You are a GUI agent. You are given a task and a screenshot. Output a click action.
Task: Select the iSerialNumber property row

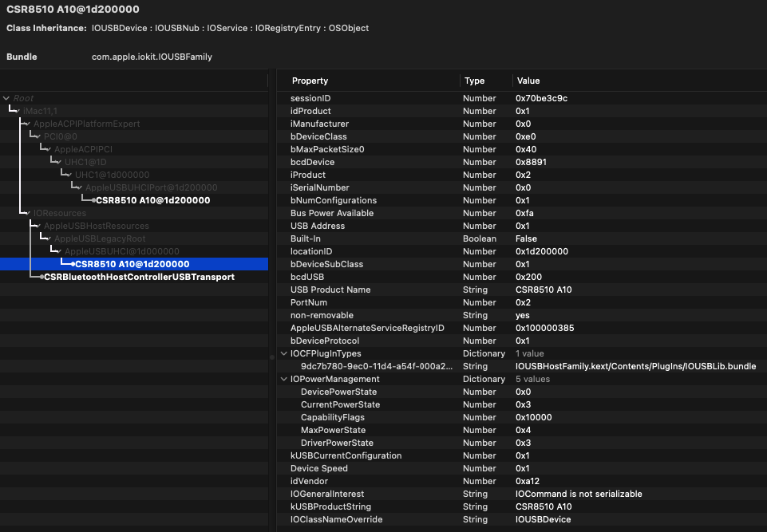521,187
